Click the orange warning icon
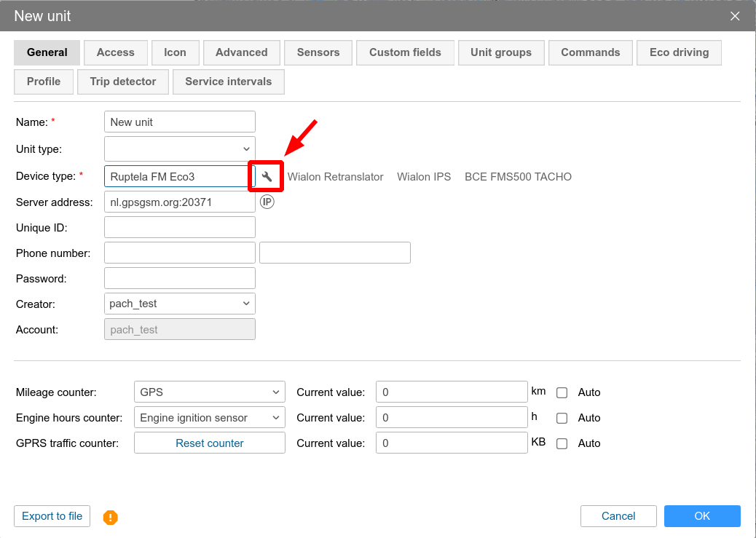This screenshot has width=756, height=538. pos(110,517)
